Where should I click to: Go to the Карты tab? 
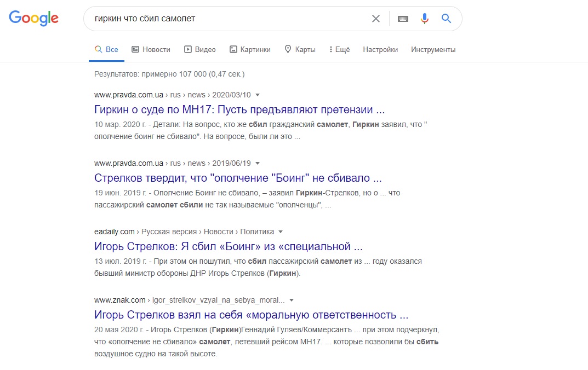(x=300, y=49)
